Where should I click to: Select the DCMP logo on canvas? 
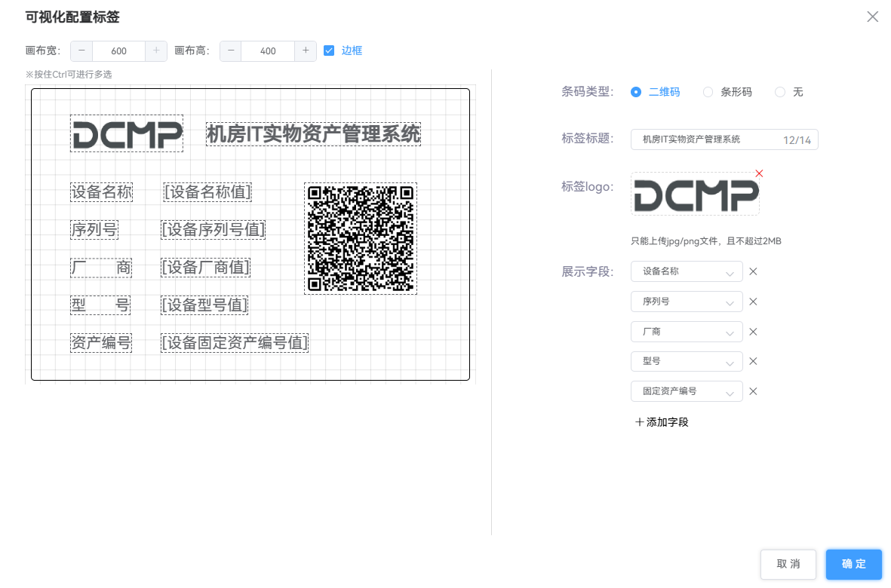[x=127, y=134]
